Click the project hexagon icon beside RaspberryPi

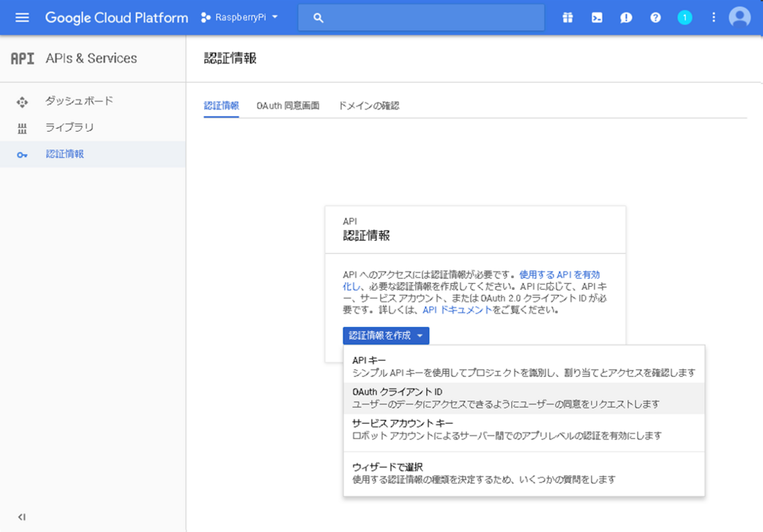(x=206, y=18)
